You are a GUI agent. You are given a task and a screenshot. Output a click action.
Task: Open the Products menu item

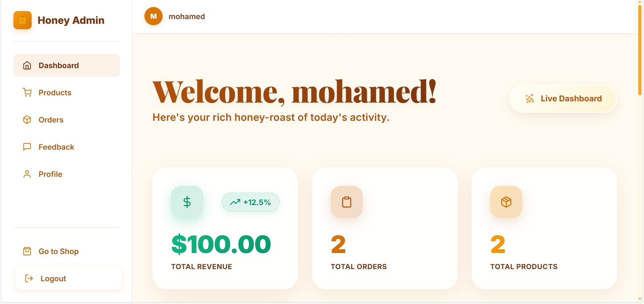tap(55, 93)
